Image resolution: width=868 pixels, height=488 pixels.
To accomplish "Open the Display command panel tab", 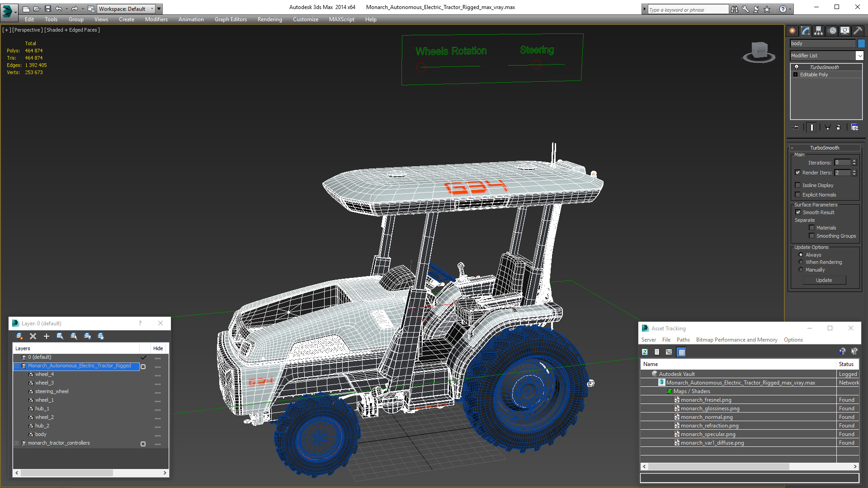I will (844, 31).
